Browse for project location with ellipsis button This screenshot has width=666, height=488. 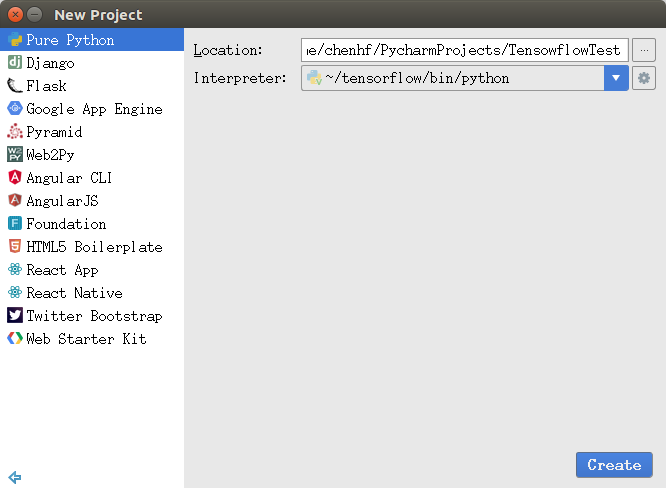(644, 50)
